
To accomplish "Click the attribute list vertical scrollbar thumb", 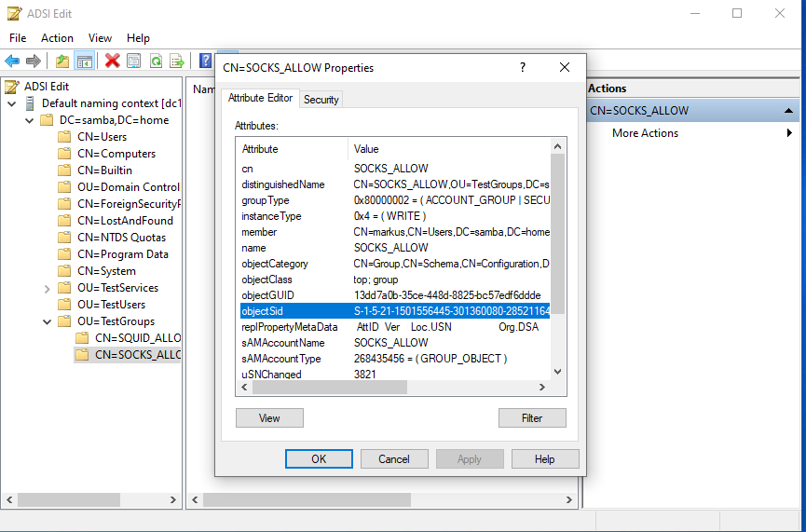I will pyautogui.click(x=557, y=234).
